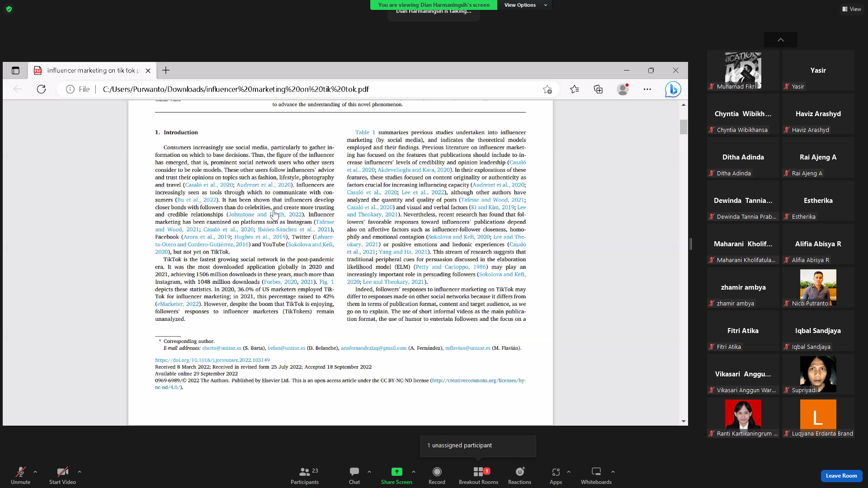View site information icon beside File
The width and height of the screenshot is (868, 488).
point(70,89)
